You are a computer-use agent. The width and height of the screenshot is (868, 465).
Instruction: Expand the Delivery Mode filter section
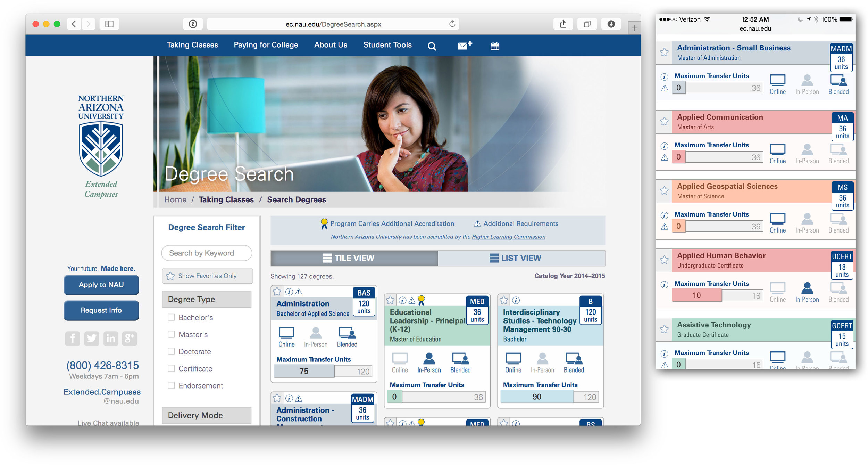click(207, 415)
